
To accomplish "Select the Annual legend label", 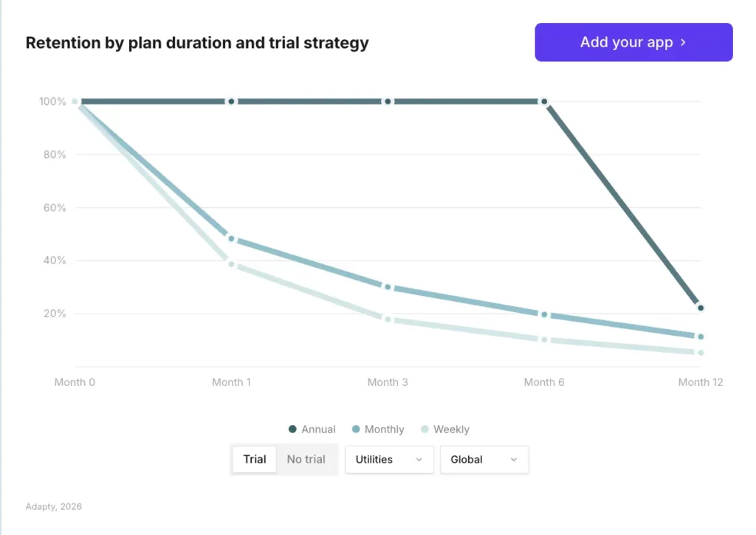I will pyautogui.click(x=317, y=429).
